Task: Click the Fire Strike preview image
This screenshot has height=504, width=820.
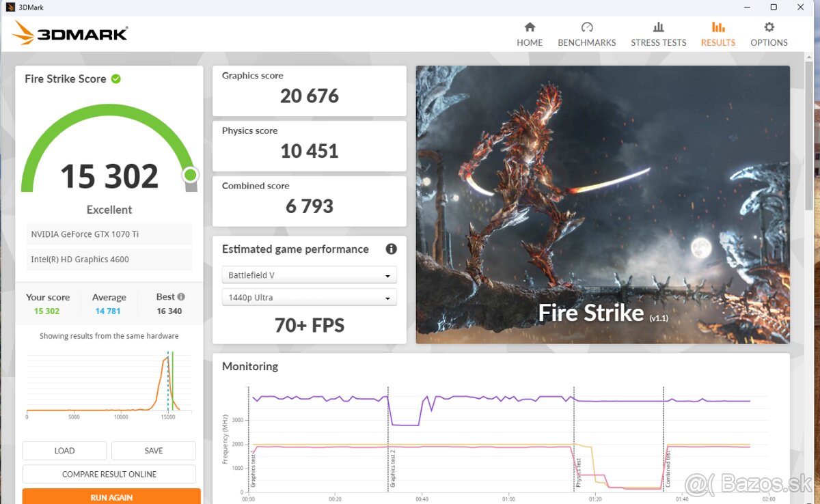Action: coord(602,204)
